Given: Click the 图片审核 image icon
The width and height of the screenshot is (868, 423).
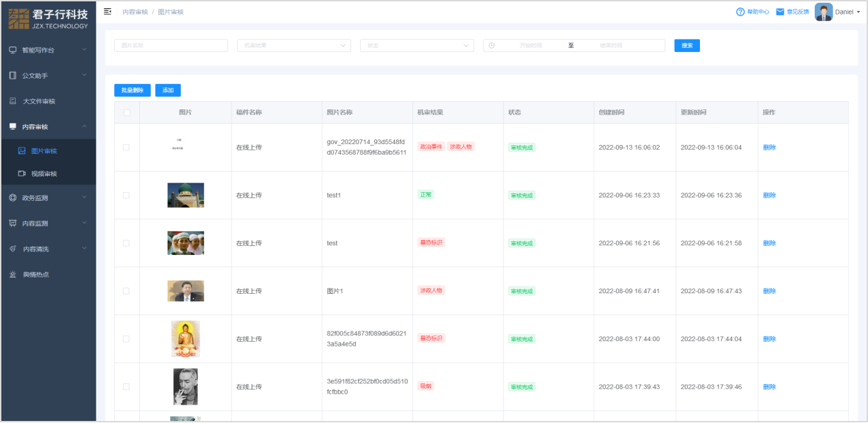Looking at the screenshot, I should coord(22,151).
